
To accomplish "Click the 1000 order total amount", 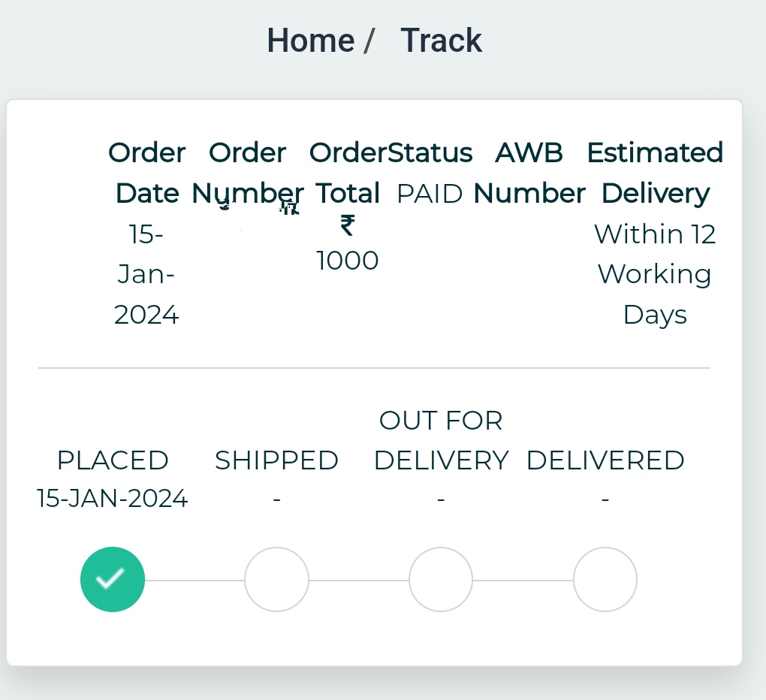I will point(348,261).
